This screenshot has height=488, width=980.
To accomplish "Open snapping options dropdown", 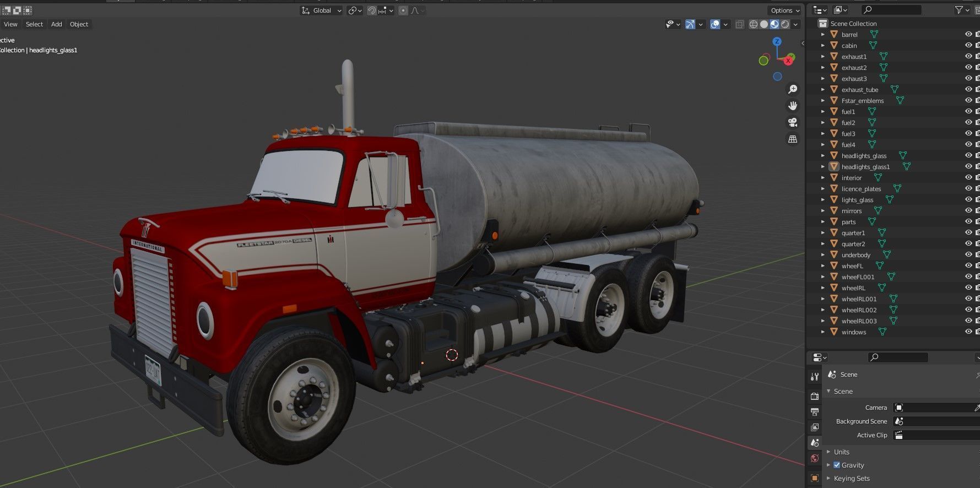I will click(x=386, y=10).
